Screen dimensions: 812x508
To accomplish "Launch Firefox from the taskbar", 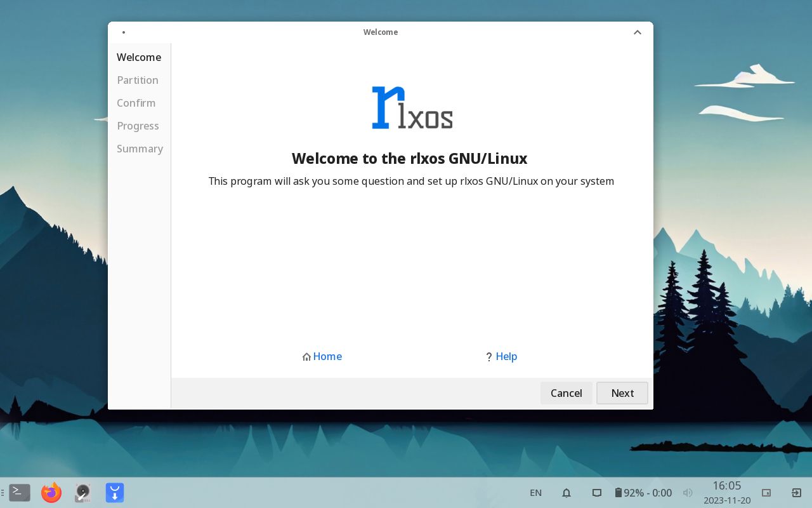I will point(51,492).
